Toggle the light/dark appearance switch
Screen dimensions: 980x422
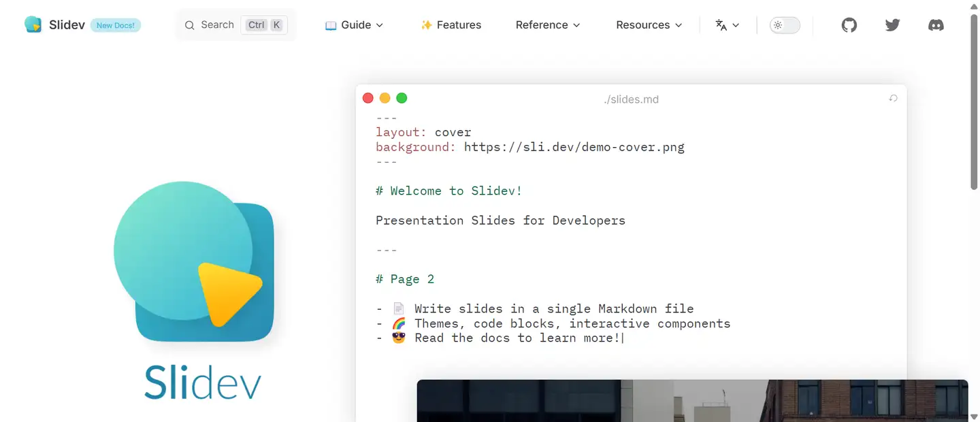[785, 25]
